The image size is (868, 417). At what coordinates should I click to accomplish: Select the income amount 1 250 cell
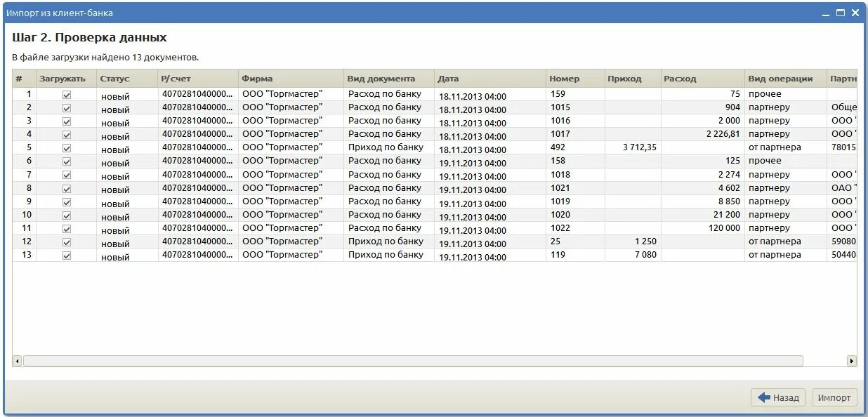pyautogui.click(x=633, y=242)
